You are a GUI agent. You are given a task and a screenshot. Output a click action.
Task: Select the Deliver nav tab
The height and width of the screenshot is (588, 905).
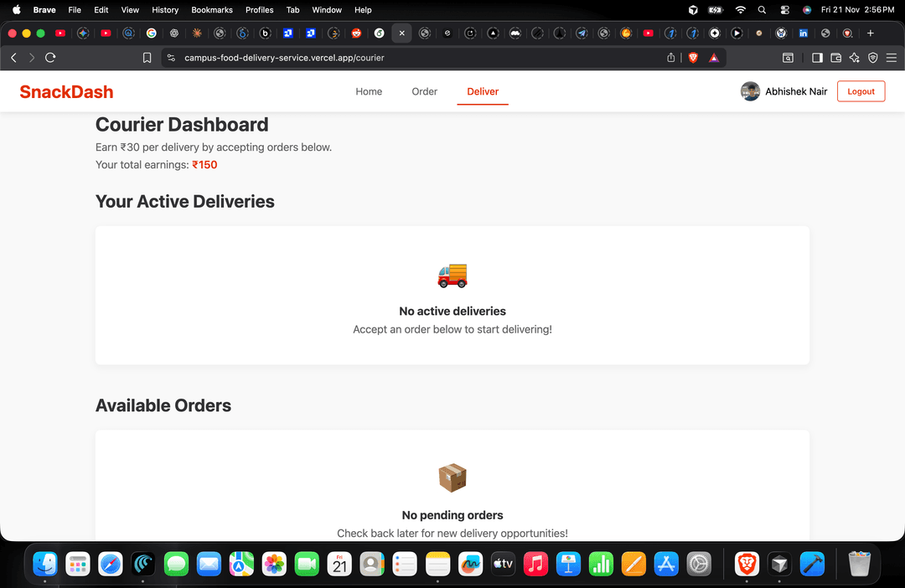[483, 91]
